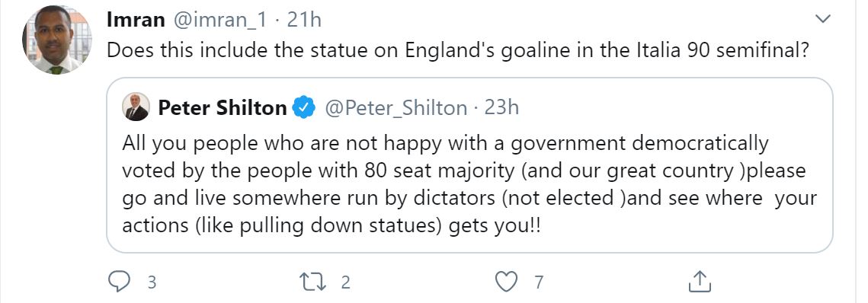This screenshot has width=868, height=303.
Task: Visit the @imran_1 handle
Action: [x=219, y=20]
